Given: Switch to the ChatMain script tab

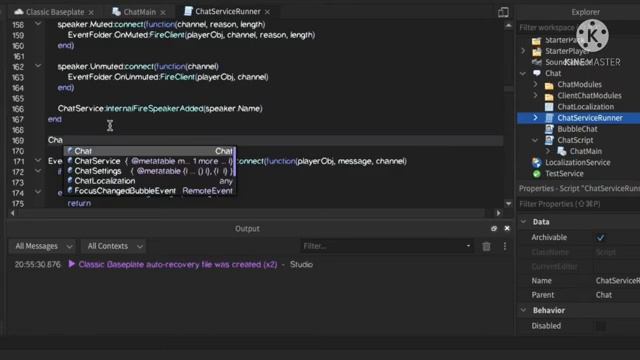Looking at the screenshot, I should coord(140,12).
